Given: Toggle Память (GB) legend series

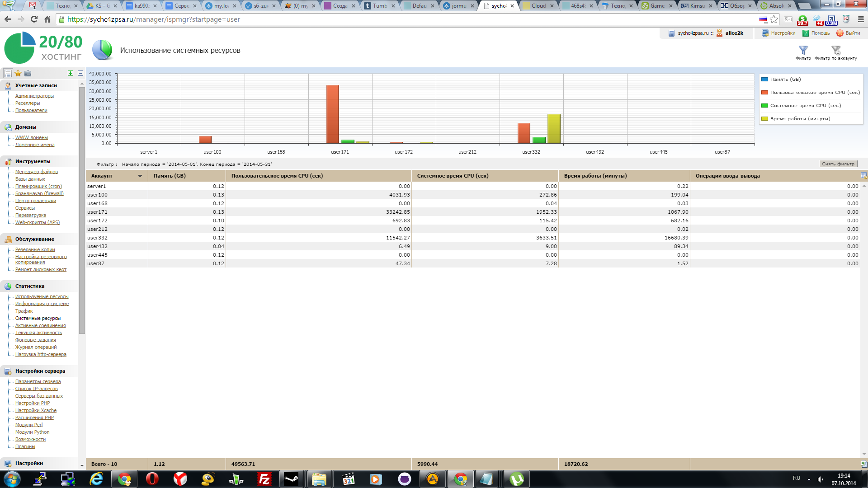Looking at the screenshot, I should click(785, 79).
